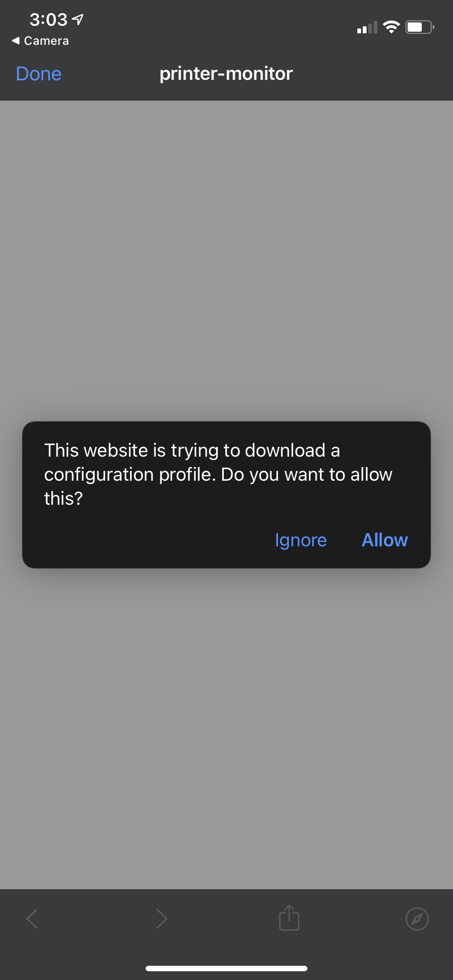Tap the Wi-Fi status icon
Image resolution: width=453 pixels, height=980 pixels.
[x=391, y=27]
